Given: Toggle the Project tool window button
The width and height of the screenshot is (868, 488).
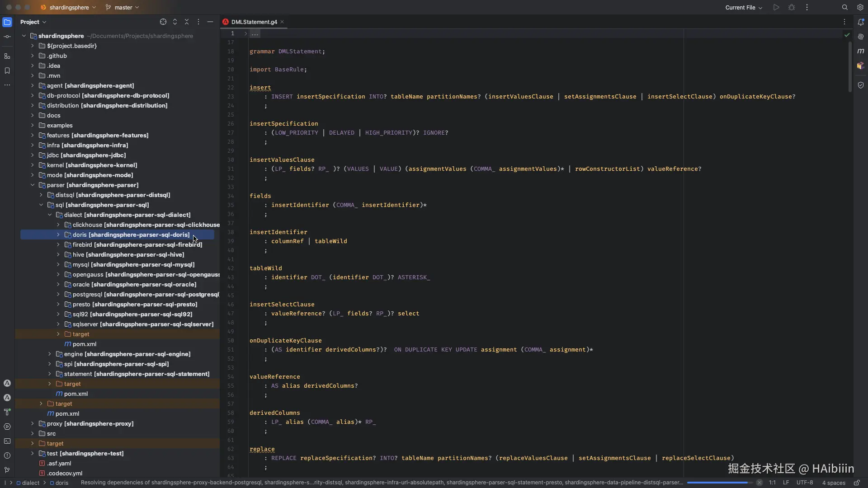Looking at the screenshot, I should pyautogui.click(x=7, y=22).
